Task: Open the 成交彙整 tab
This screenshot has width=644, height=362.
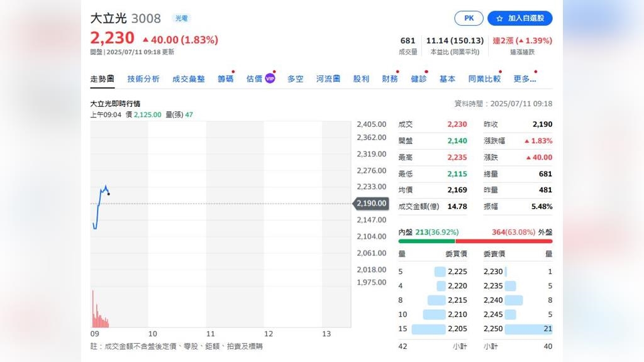Action: [189, 79]
